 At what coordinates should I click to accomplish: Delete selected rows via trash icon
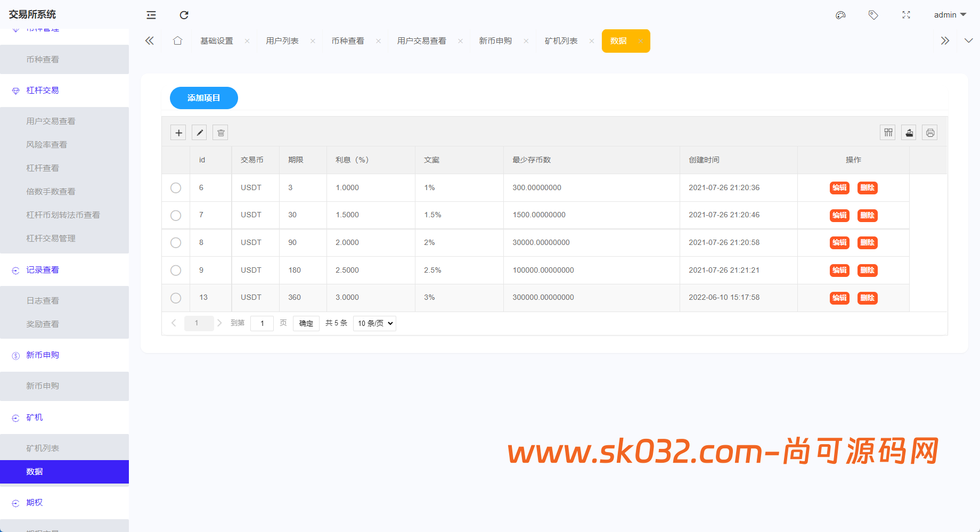220,132
